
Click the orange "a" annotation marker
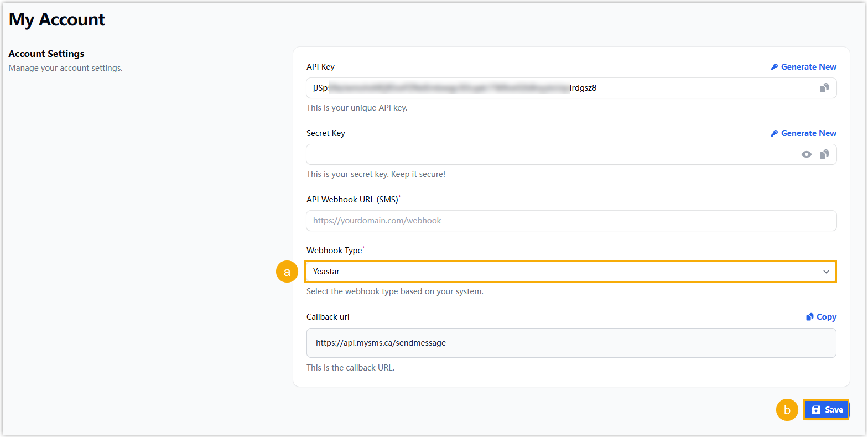pyautogui.click(x=287, y=272)
